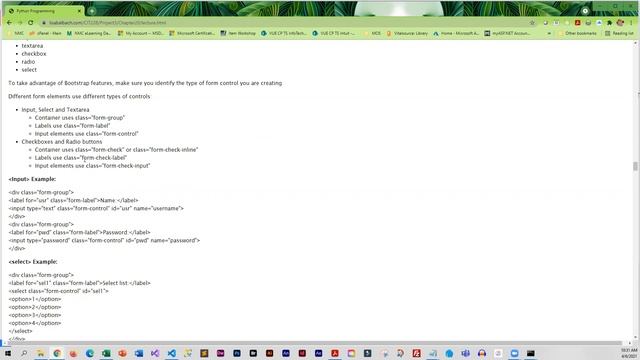Viewport: 640px width, 360px height.
Task: Click the '<select> Example:' heading
Action: (x=33, y=262)
